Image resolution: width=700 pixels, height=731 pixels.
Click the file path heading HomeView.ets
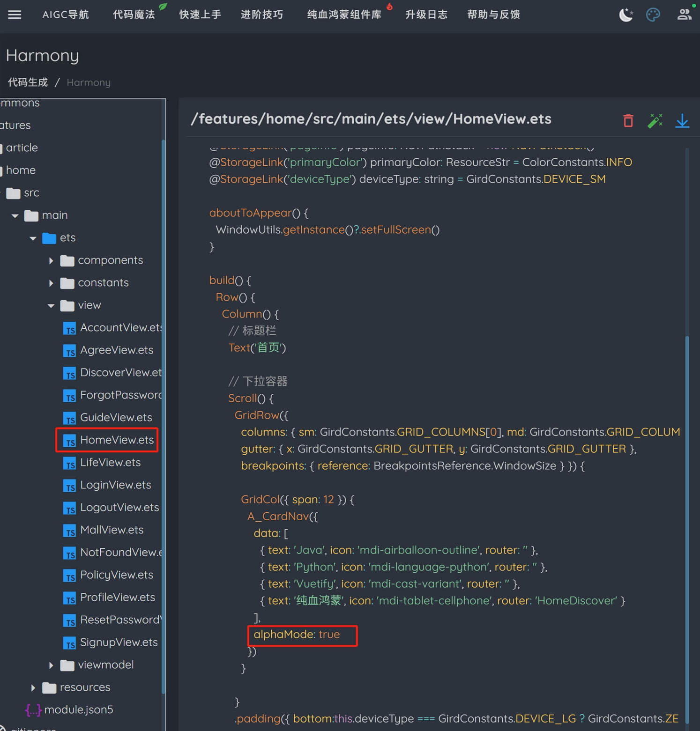(x=371, y=119)
